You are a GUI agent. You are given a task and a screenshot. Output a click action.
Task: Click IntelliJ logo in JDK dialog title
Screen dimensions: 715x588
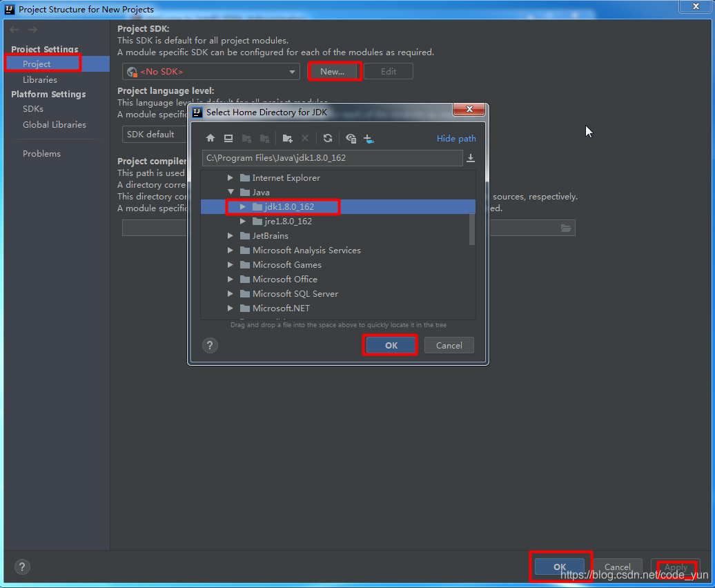(x=197, y=112)
